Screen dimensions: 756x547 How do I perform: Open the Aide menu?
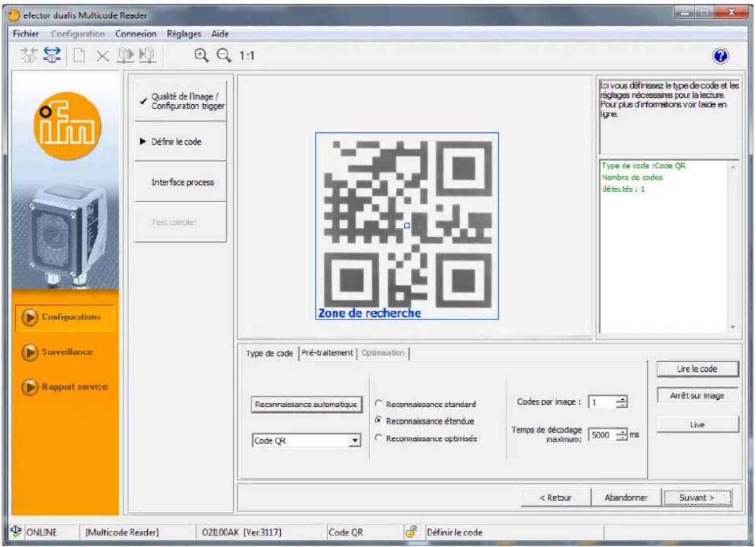(x=220, y=33)
